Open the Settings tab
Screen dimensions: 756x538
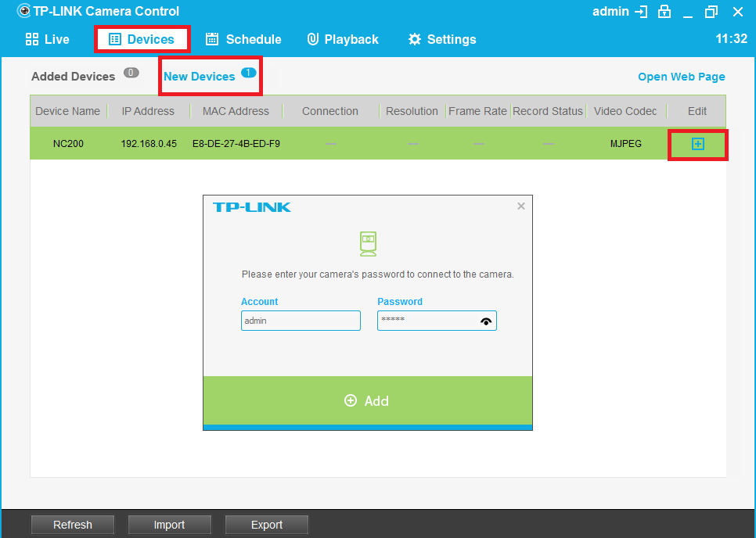[442, 40]
